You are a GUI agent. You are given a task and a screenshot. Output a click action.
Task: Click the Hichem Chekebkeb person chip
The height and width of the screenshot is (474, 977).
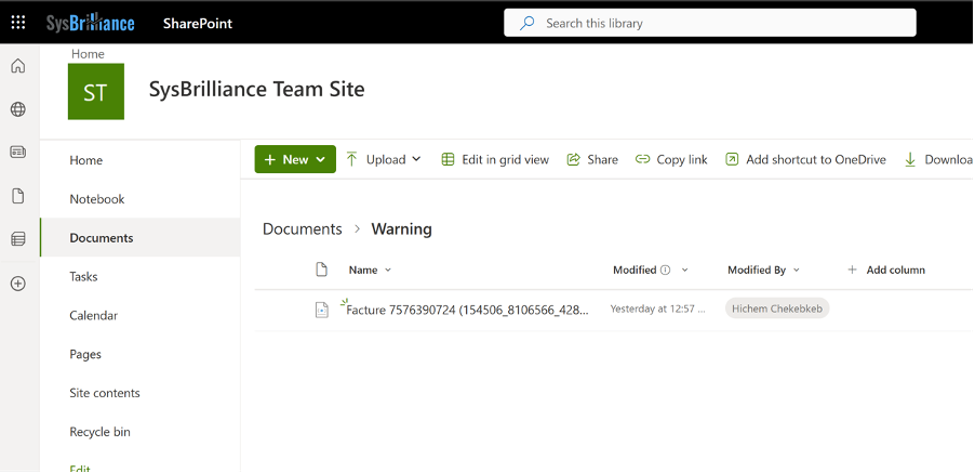pos(777,309)
